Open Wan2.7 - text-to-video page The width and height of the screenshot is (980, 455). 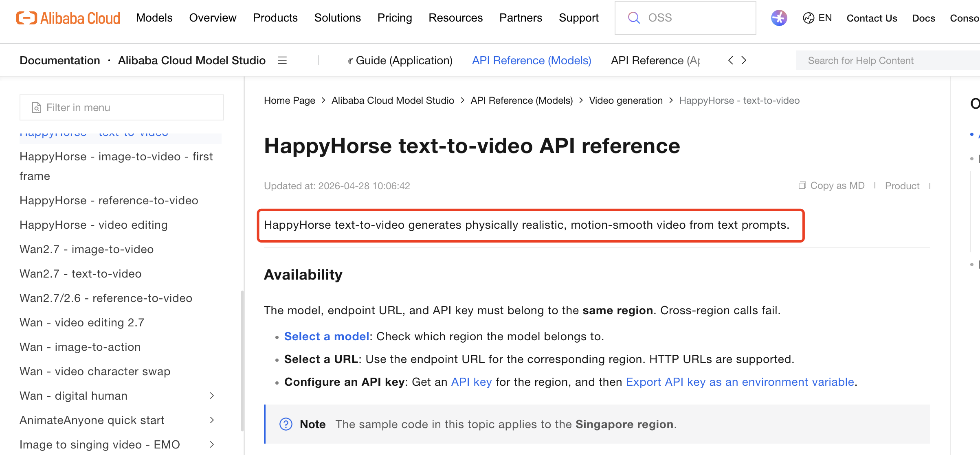pos(81,273)
